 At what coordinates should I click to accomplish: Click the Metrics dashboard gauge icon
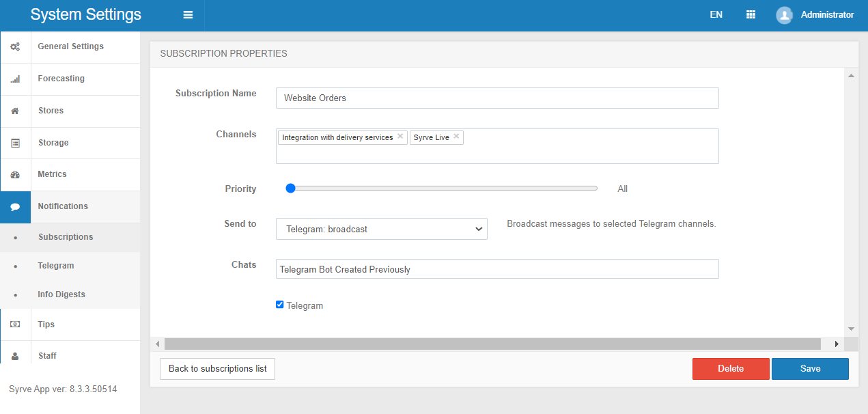(x=15, y=175)
